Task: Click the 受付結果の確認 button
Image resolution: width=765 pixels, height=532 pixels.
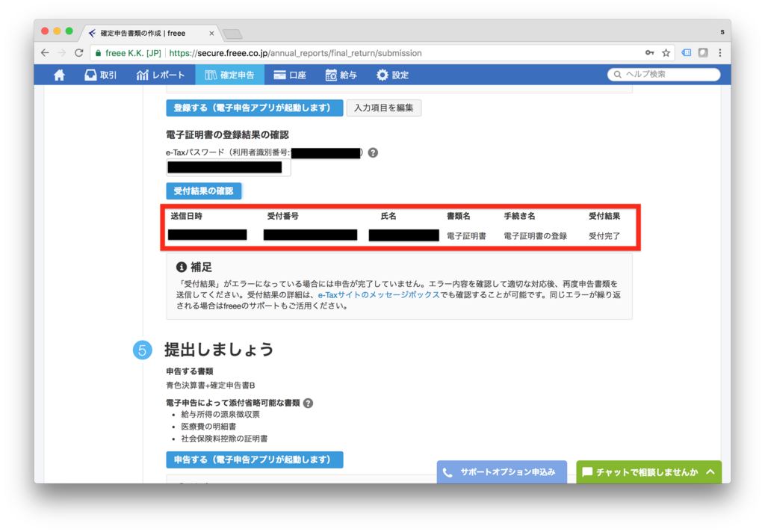Action: tap(203, 191)
